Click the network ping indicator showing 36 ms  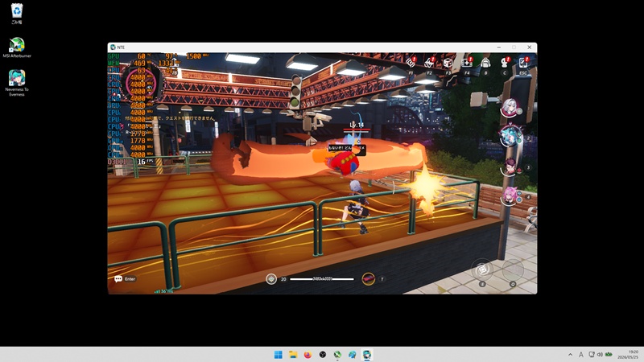(164, 291)
